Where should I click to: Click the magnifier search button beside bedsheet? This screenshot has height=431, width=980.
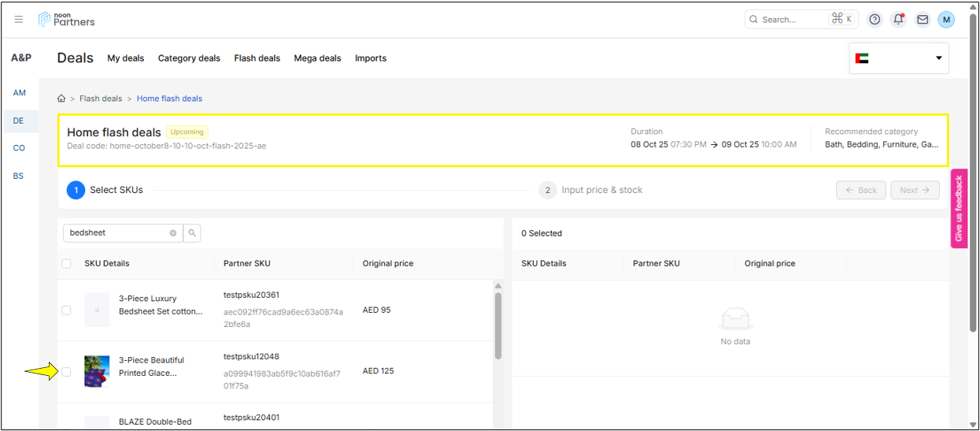192,233
